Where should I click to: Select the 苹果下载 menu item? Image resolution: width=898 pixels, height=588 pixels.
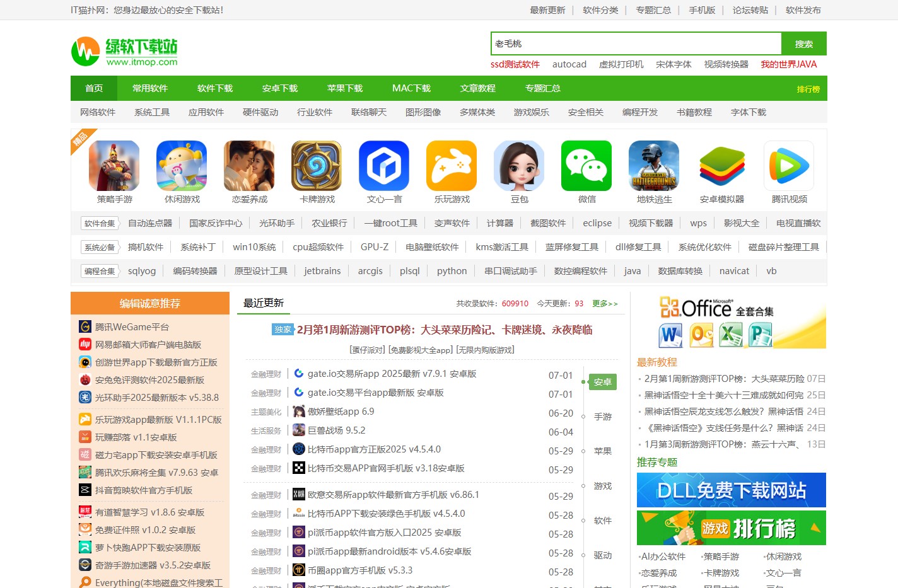[345, 88]
